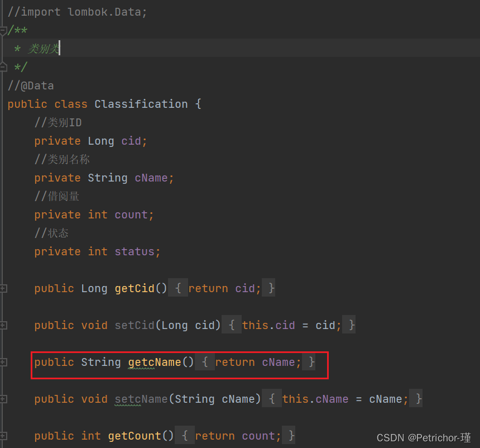This screenshot has height=448, width=480.
Task: Click the //状态 comment
Action: coord(51,233)
